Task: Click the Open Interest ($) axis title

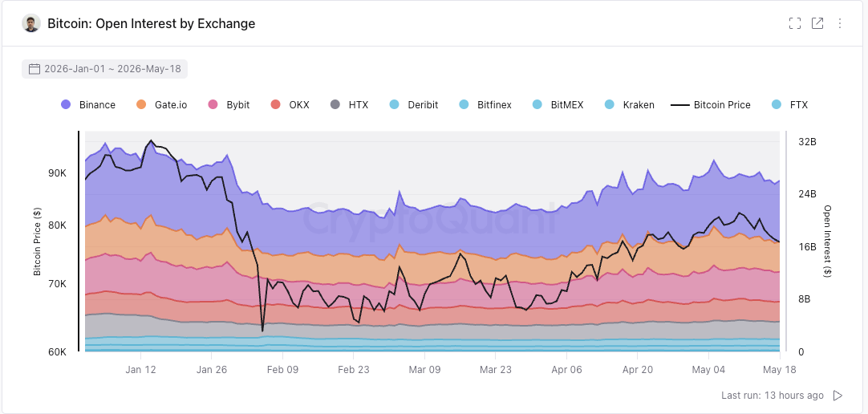Action: pos(828,241)
